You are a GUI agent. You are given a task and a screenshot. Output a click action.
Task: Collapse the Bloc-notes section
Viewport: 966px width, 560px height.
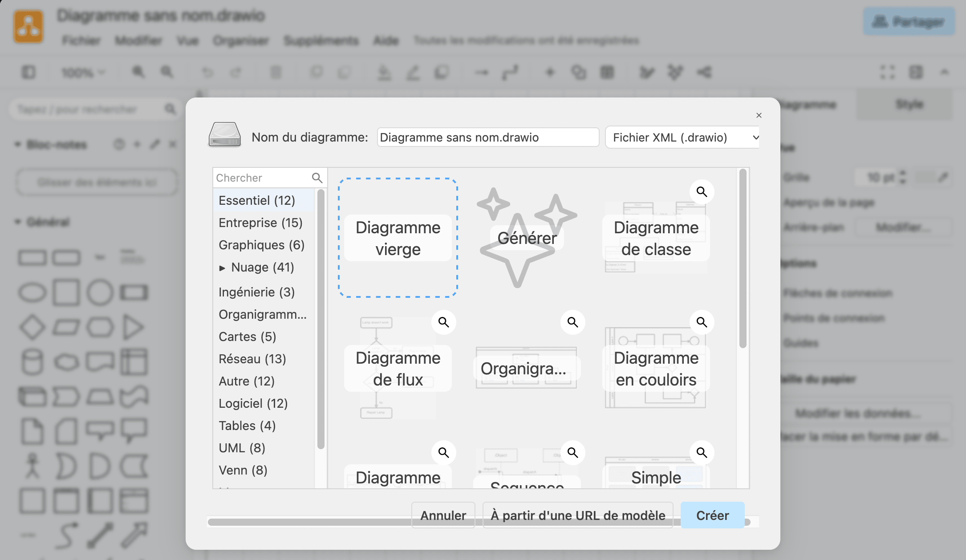(x=18, y=144)
